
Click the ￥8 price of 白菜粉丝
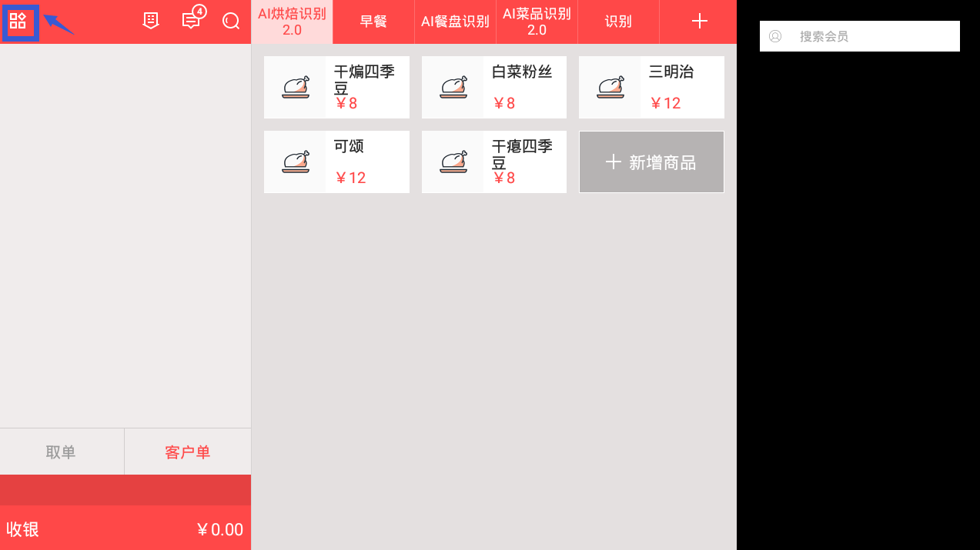pos(503,103)
